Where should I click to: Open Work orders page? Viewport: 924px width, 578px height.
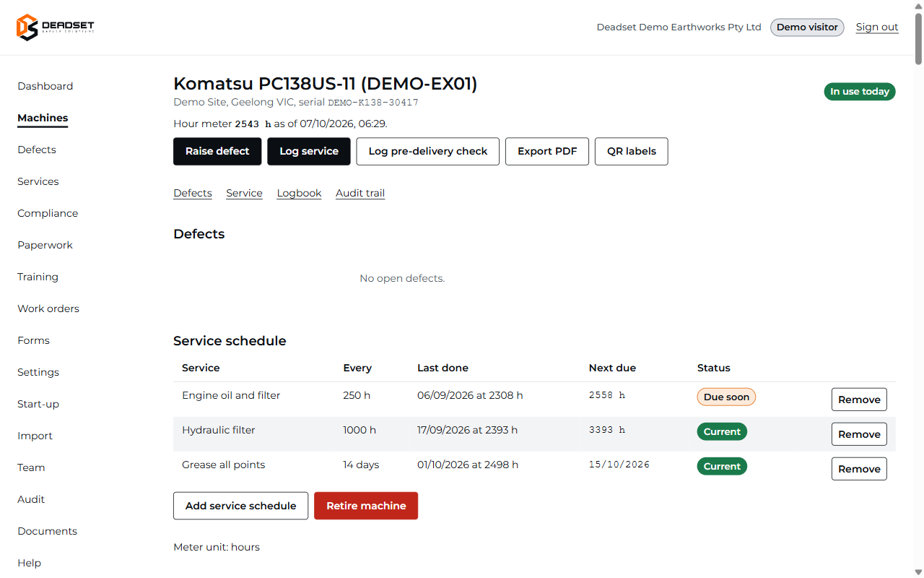pyautogui.click(x=48, y=309)
